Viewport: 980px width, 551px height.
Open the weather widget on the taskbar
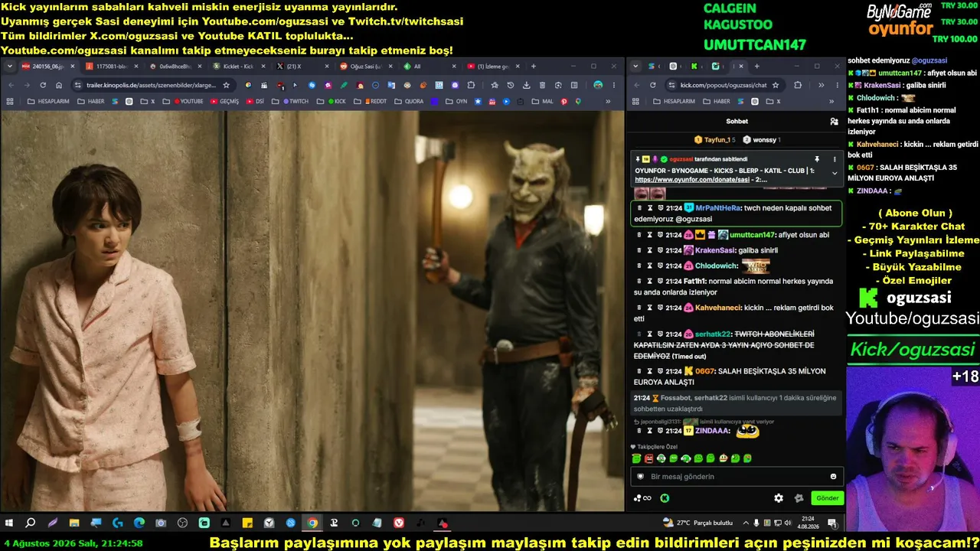[699, 523]
